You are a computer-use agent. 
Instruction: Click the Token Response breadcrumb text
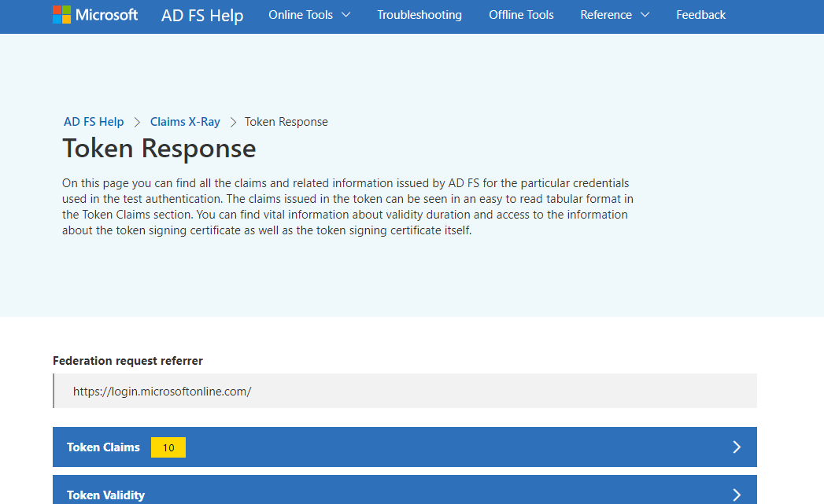tap(286, 122)
